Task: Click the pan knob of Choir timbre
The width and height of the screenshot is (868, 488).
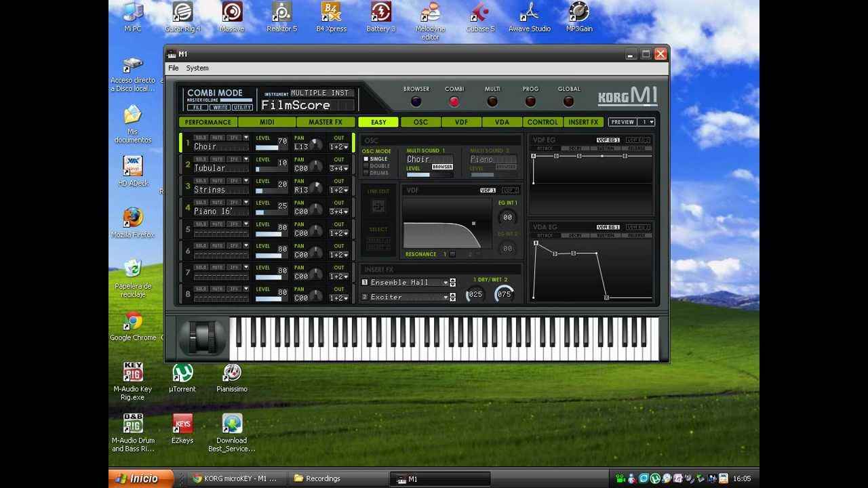Action: pos(315,145)
